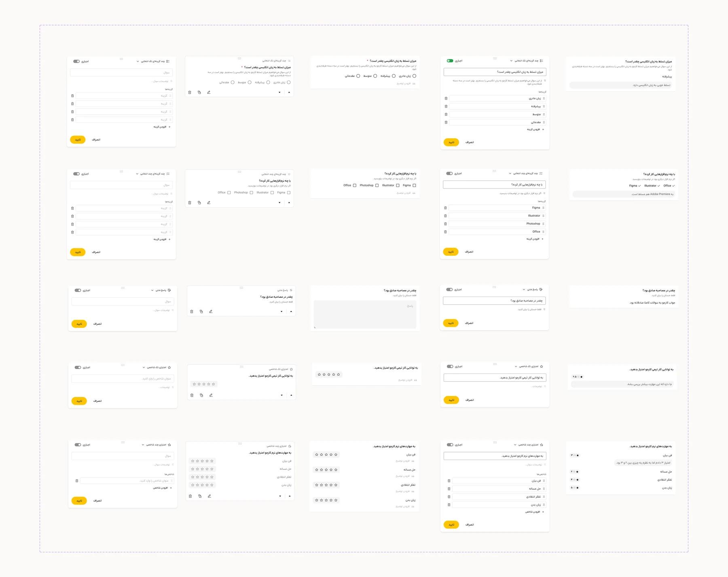
Task: Move the English proficiency card up
Action: coord(289,92)
